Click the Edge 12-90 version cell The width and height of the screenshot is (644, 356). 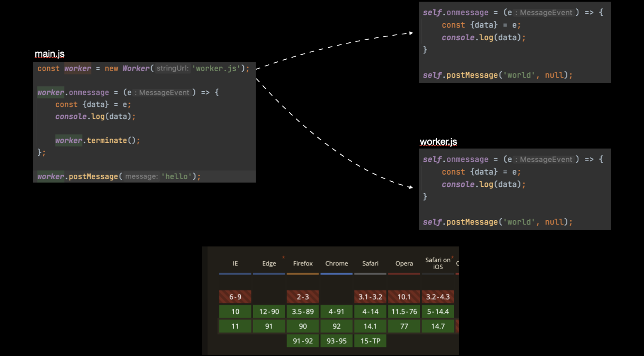pos(269,312)
